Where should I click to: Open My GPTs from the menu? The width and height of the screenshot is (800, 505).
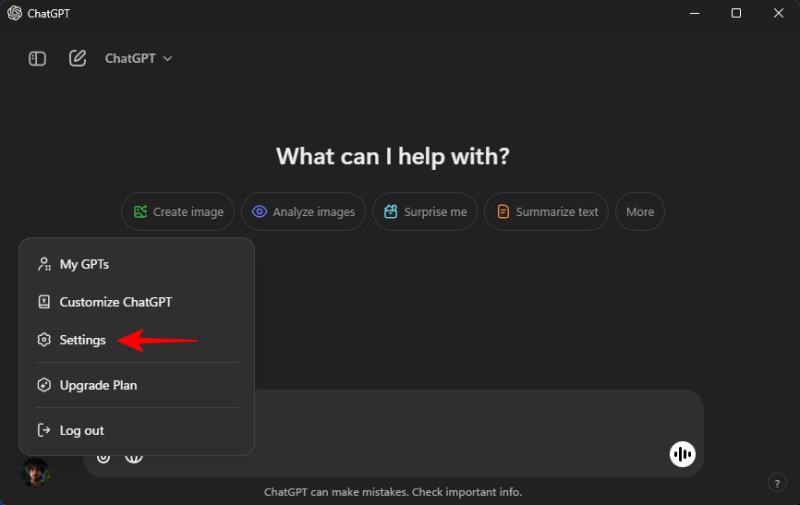tap(137, 264)
